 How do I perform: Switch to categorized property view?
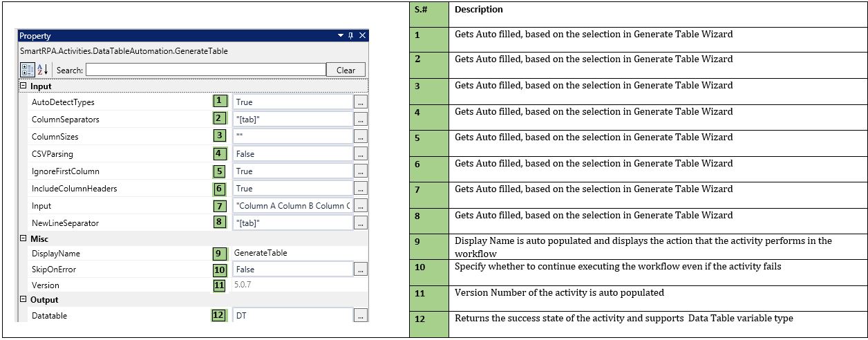[x=28, y=70]
